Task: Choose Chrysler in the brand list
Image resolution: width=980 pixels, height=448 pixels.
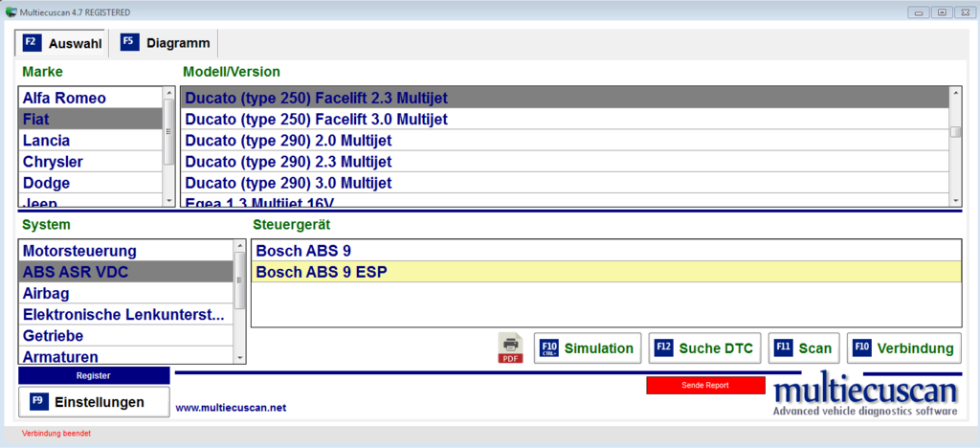Action: coord(91,162)
